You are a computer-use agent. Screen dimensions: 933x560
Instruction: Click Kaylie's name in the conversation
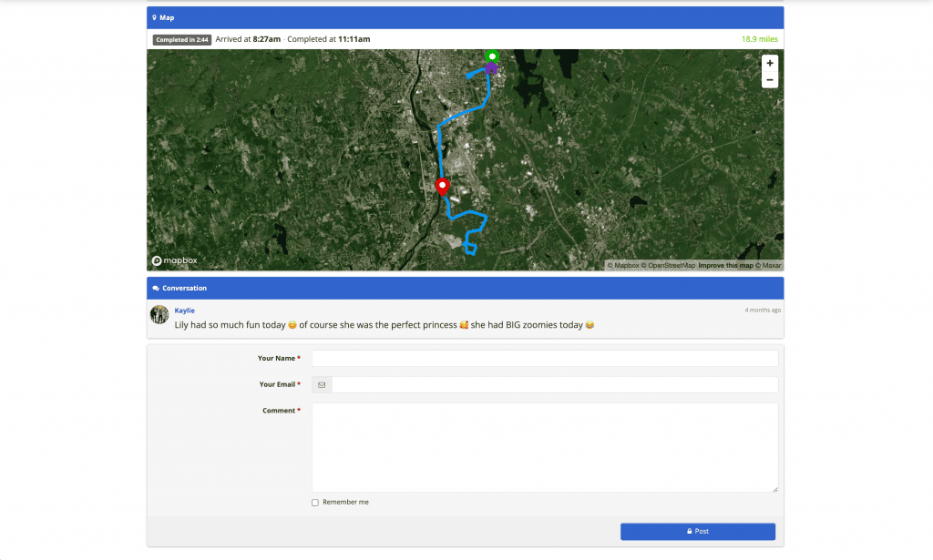(x=184, y=311)
